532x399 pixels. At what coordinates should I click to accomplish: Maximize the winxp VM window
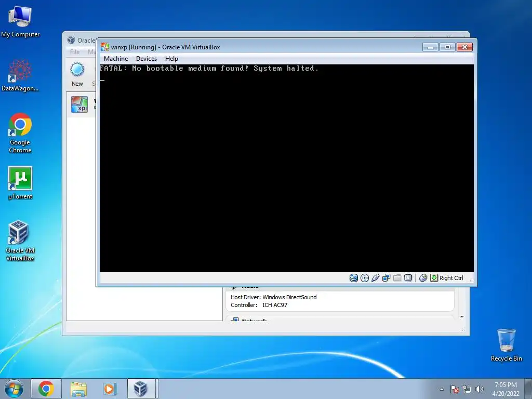click(x=447, y=47)
